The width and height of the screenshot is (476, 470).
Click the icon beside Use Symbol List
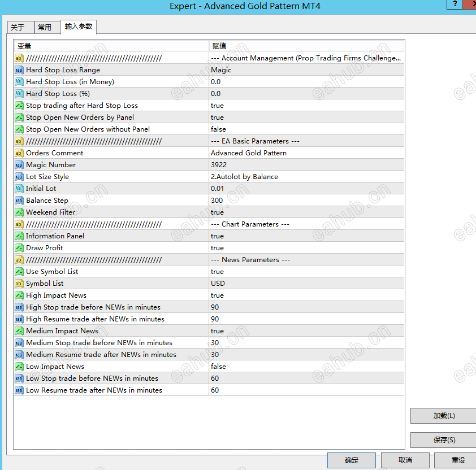[x=19, y=272]
